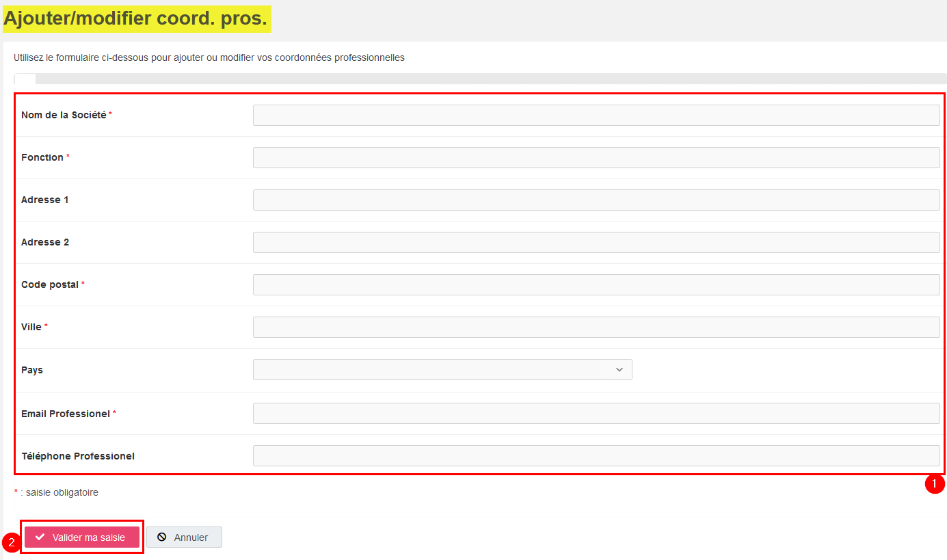The image size is (947, 560).
Task: Click the saisie obligatoire note
Action: pyautogui.click(x=56, y=492)
